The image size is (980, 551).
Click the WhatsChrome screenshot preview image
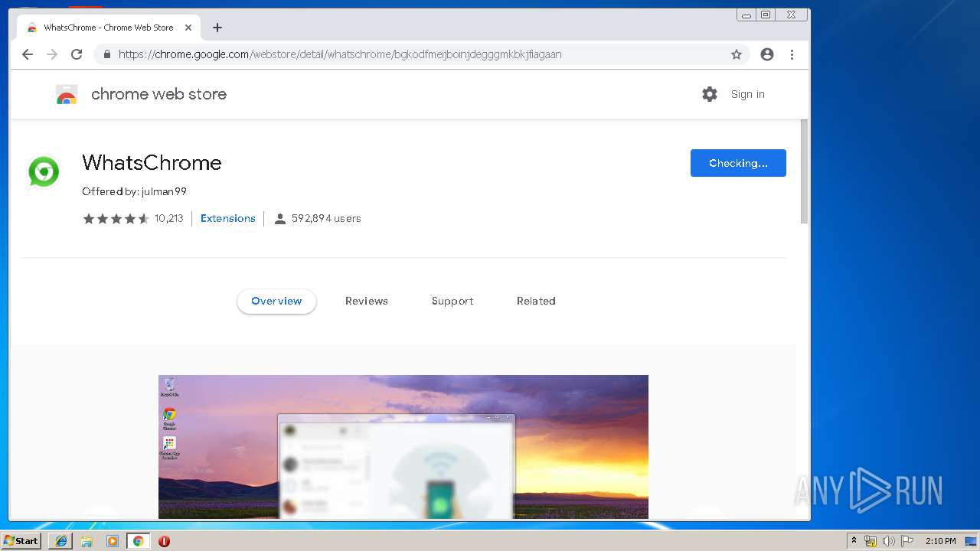tap(403, 447)
